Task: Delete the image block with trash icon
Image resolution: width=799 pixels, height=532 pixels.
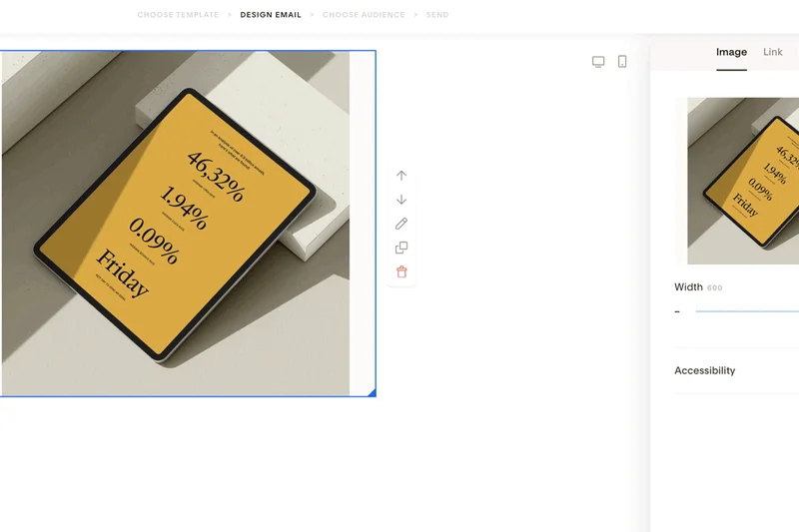Action: [x=401, y=271]
